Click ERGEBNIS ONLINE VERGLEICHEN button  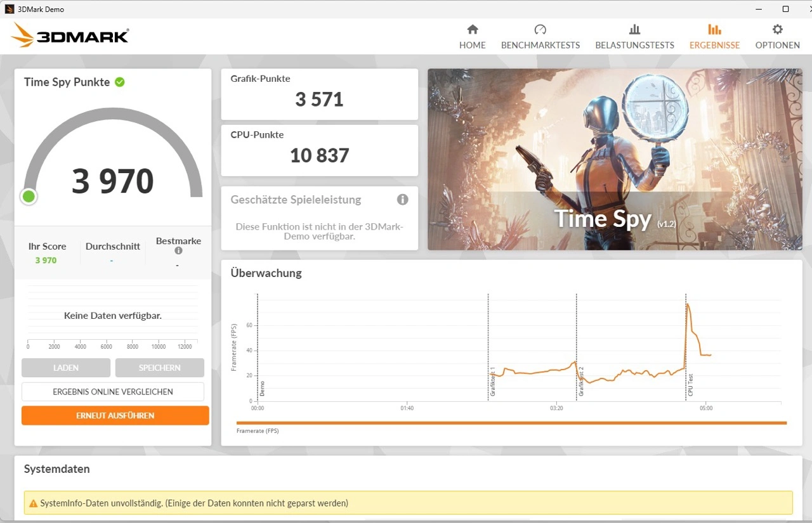[113, 392]
